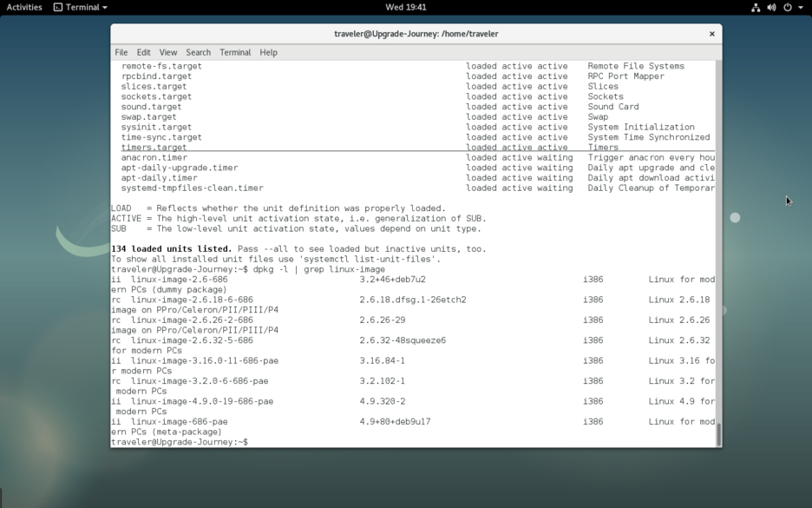This screenshot has width=812, height=508.
Task: Click the text systemctl list-unit-files
Action: tap(367, 259)
